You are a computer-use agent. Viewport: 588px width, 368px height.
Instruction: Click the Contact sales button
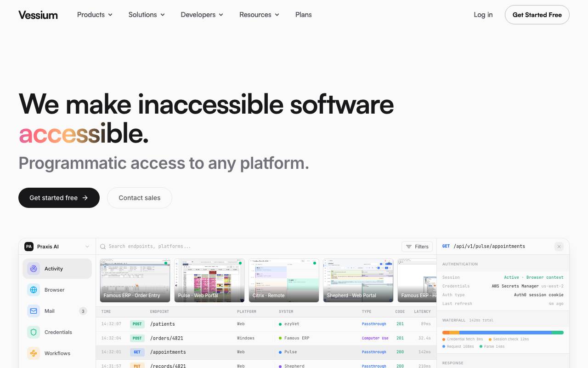(x=140, y=198)
